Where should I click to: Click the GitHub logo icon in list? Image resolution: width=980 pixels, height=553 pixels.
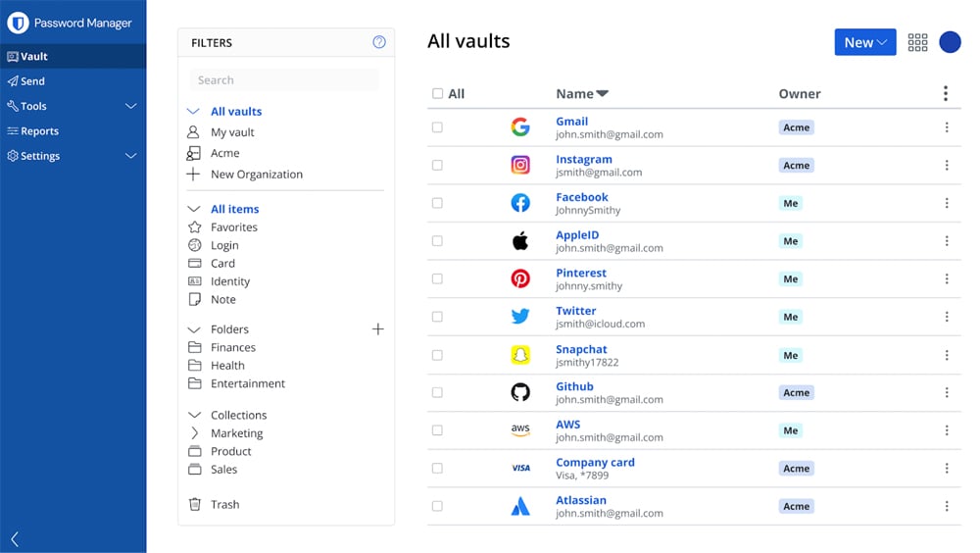(520, 392)
